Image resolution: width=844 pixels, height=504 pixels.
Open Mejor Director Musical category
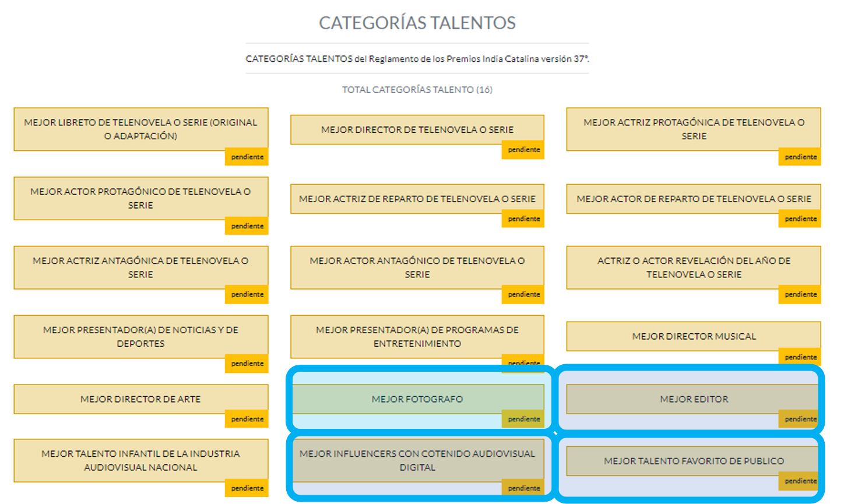pyautogui.click(x=694, y=336)
